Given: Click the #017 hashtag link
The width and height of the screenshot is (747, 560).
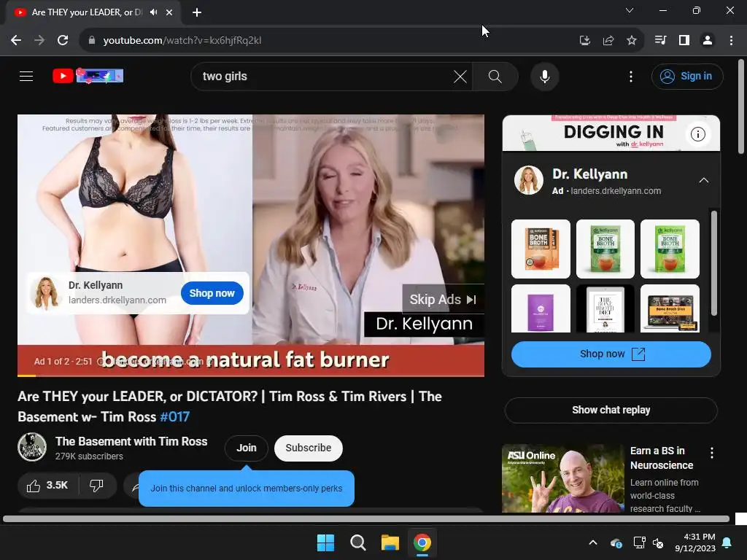Looking at the screenshot, I should pyautogui.click(x=175, y=417).
